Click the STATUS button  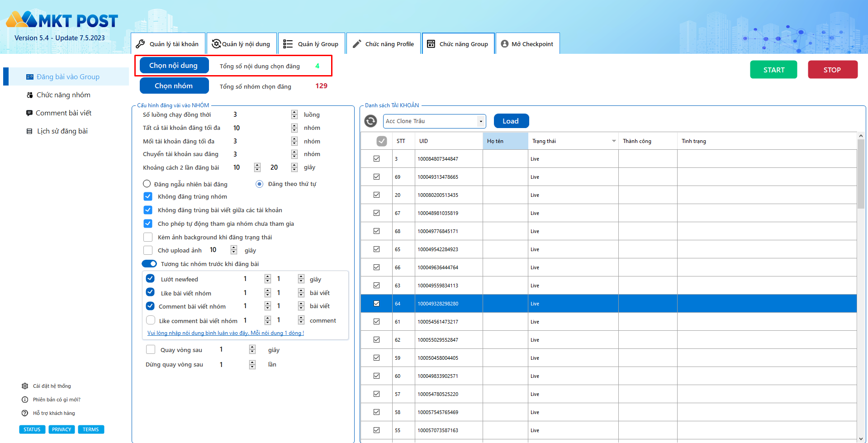(32, 429)
